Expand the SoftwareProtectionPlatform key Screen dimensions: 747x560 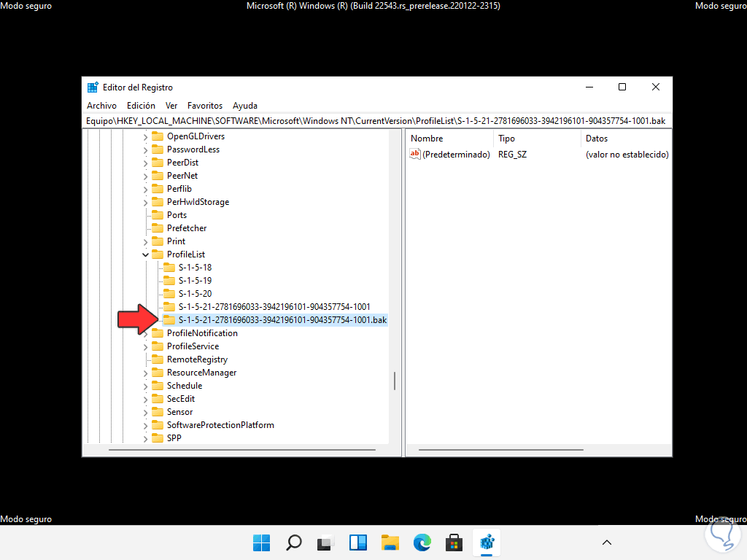tap(146, 425)
